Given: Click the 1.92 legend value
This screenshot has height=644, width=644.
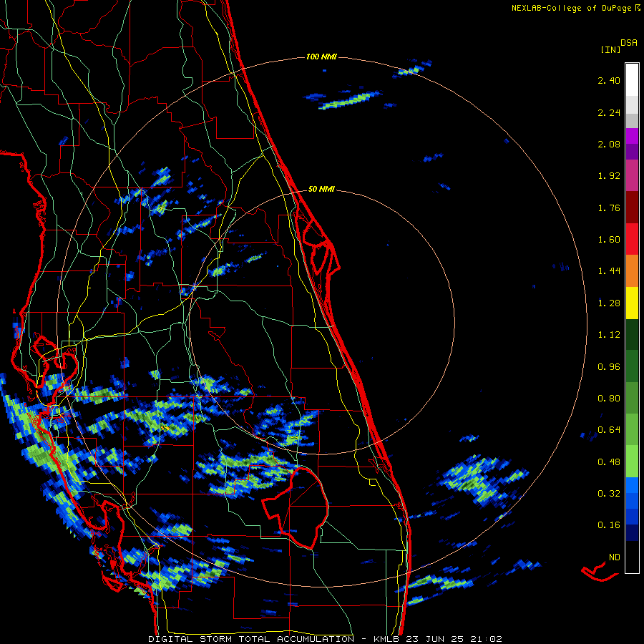Looking at the screenshot, I should (609, 176).
